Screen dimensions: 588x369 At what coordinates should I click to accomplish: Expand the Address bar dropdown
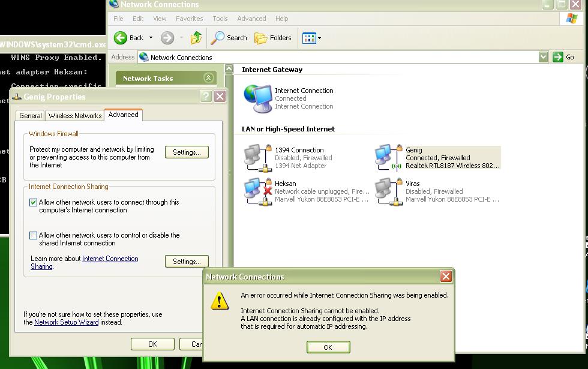[x=544, y=57]
